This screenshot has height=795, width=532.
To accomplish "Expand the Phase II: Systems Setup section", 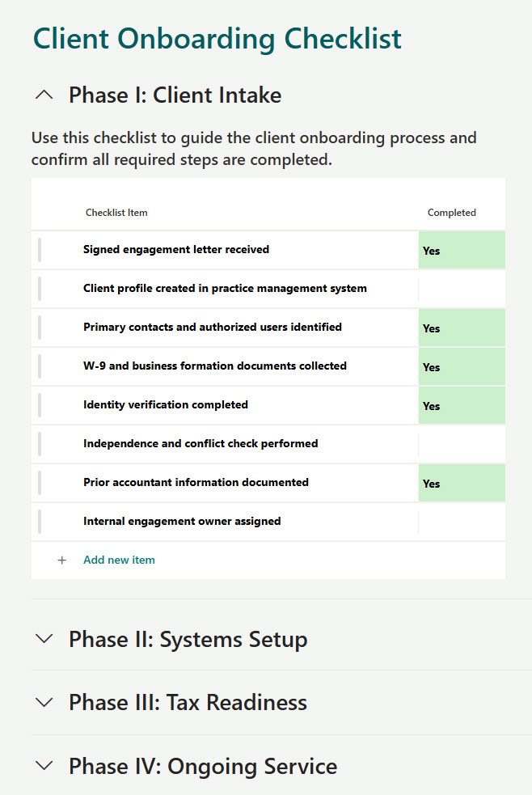I will pos(188,638).
